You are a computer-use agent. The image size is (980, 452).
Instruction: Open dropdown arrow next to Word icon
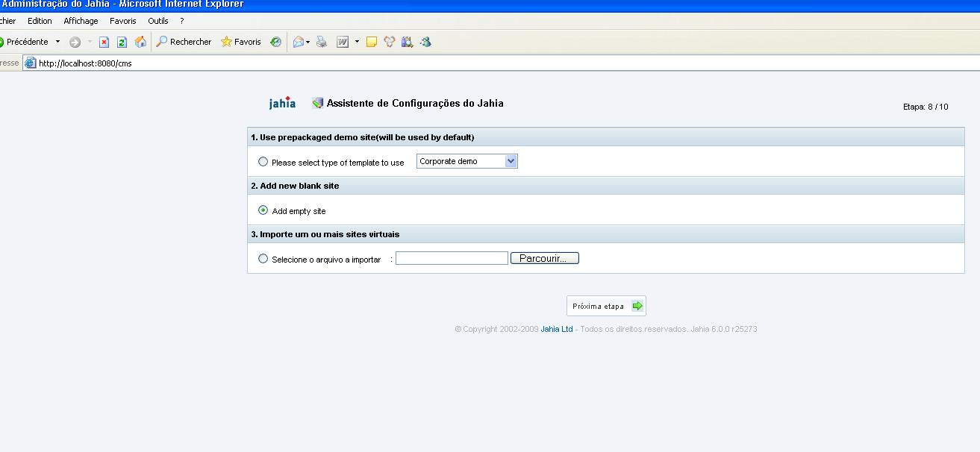(x=357, y=42)
